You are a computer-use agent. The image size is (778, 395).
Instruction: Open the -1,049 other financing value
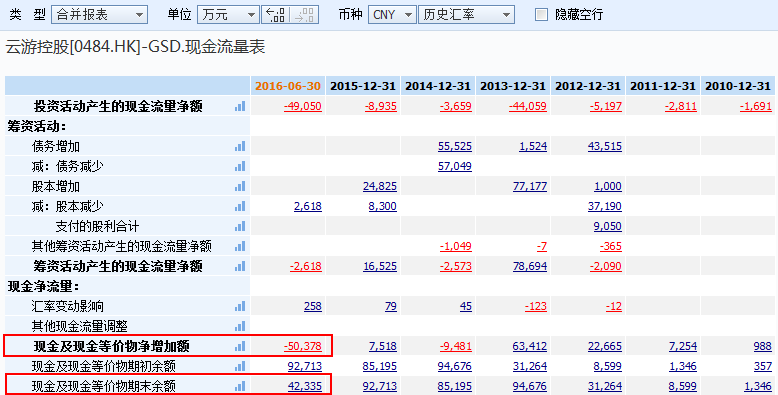click(455, 246)
